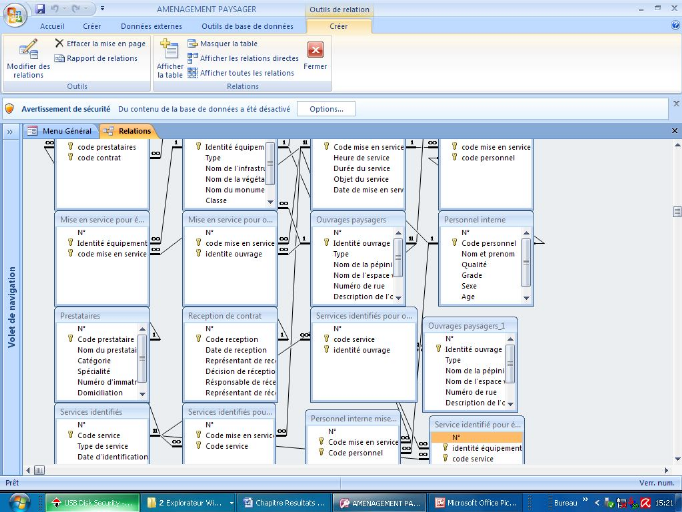Click Afficher les relations directes
The width and height of the screenshot is (682, 512).
coord(242,59)
